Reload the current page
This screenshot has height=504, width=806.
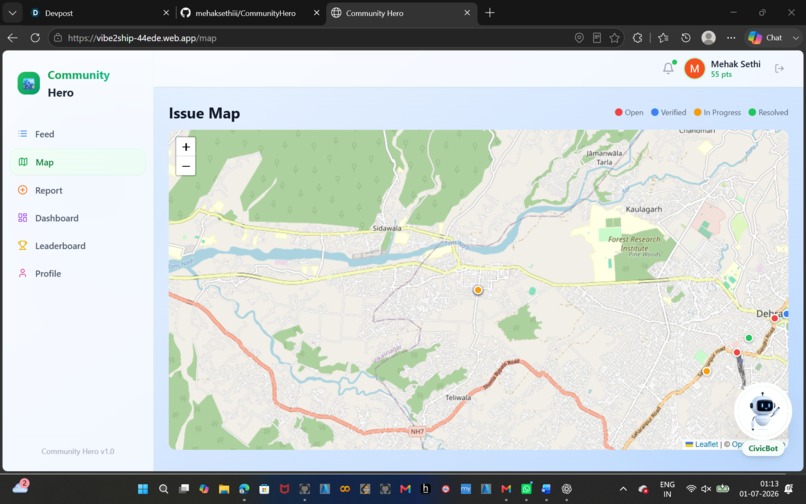tap(35, 38)
